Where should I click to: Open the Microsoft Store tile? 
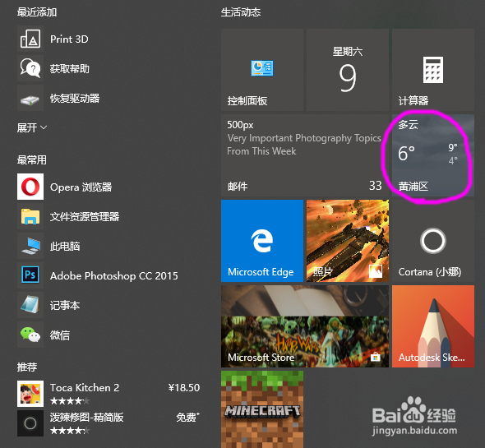(305, 326)
